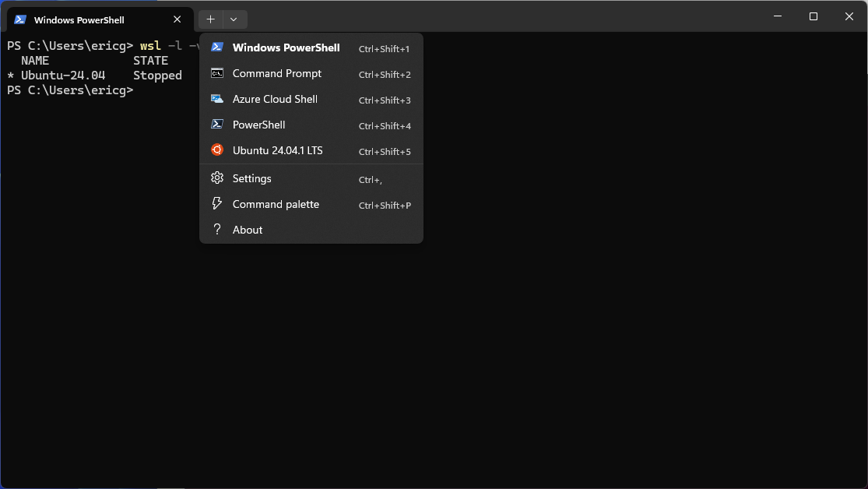The image size is (868, 489).
Task: Click the Command Prompt icon in the menu
Action: click(217, 73)
